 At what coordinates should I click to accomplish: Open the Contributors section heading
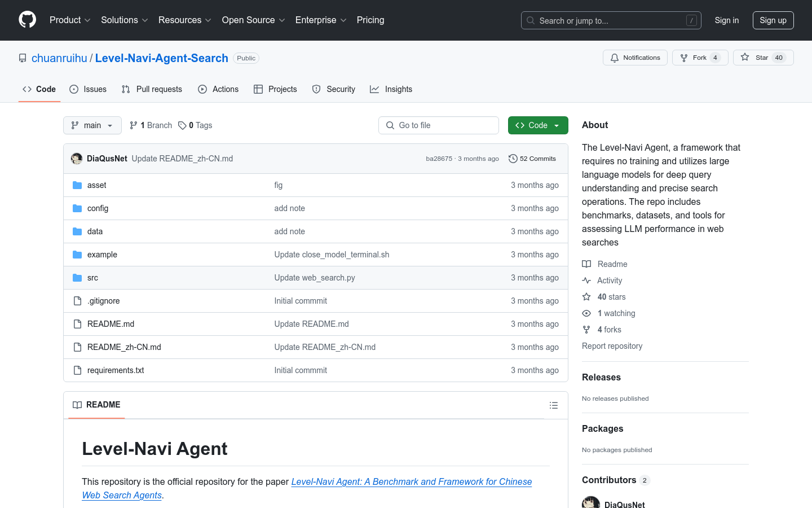pos(616,480)
